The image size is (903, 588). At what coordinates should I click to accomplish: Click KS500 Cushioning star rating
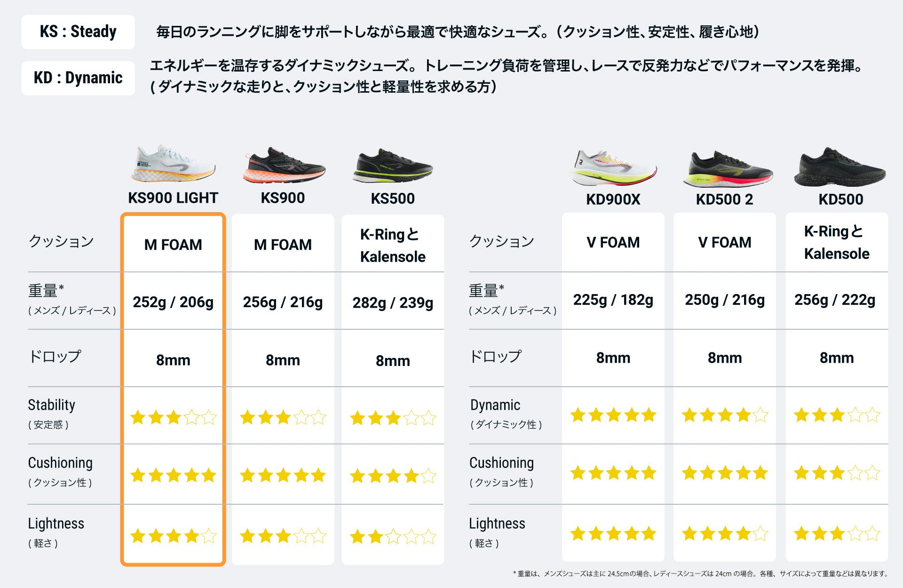coord(393,476)
